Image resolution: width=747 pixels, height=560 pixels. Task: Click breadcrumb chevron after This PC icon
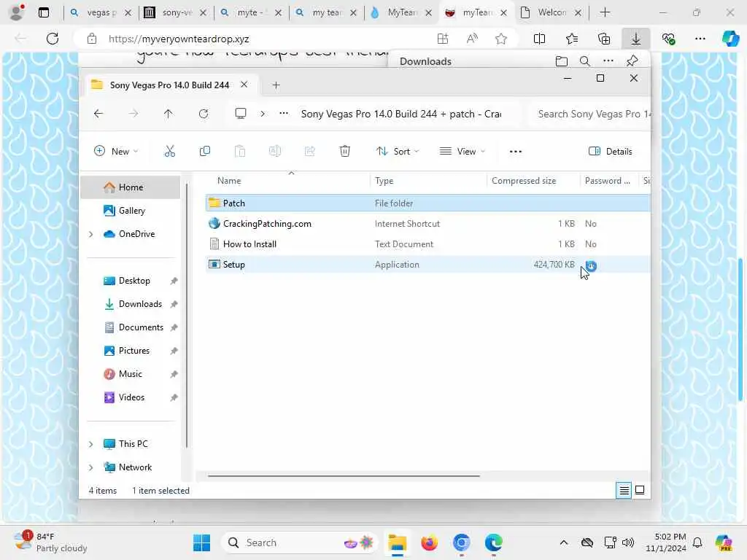263,114
